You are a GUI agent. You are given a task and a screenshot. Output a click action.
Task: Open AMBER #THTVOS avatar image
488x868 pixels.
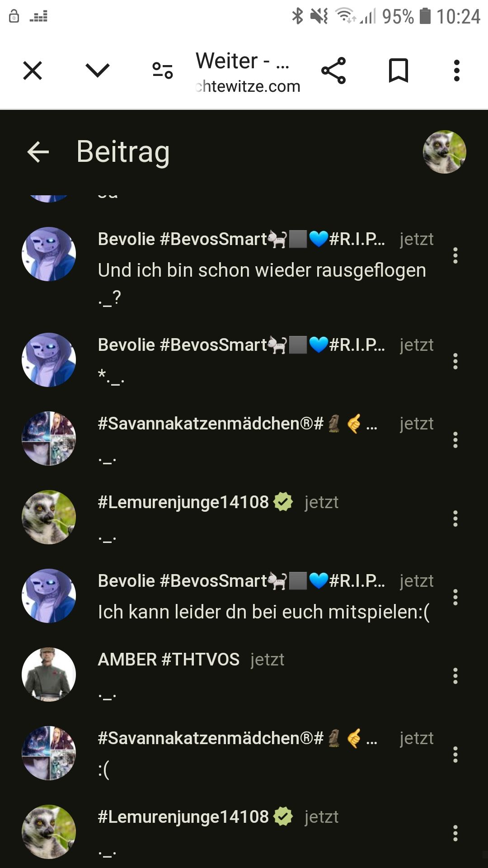(x=49, y=675)
